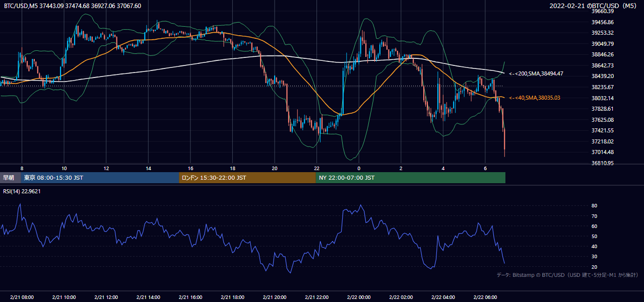Select the ロンドン 15:30-22:00 JST session bar
Image resolution: width=644 pixels, height=302 pixels.
[247, 178]
